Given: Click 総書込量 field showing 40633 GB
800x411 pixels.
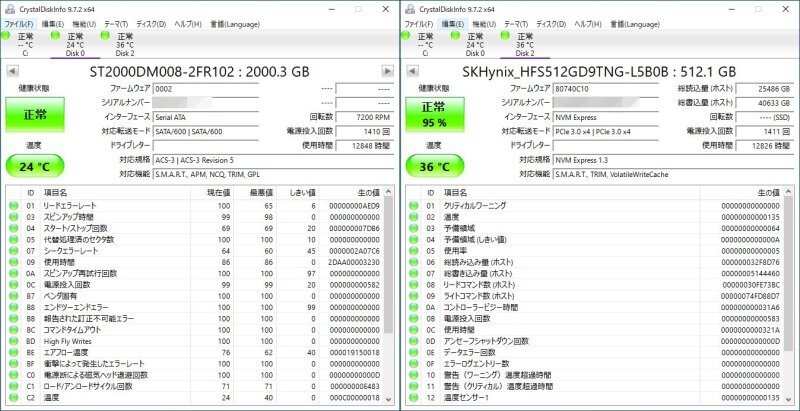Looking at the screenshot, I should [764, 103].
